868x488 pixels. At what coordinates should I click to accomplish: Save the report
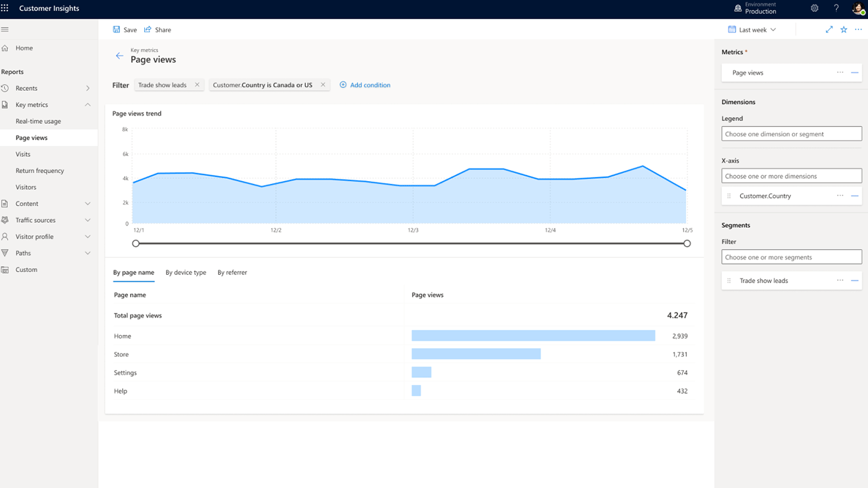(x=125, y=30)
